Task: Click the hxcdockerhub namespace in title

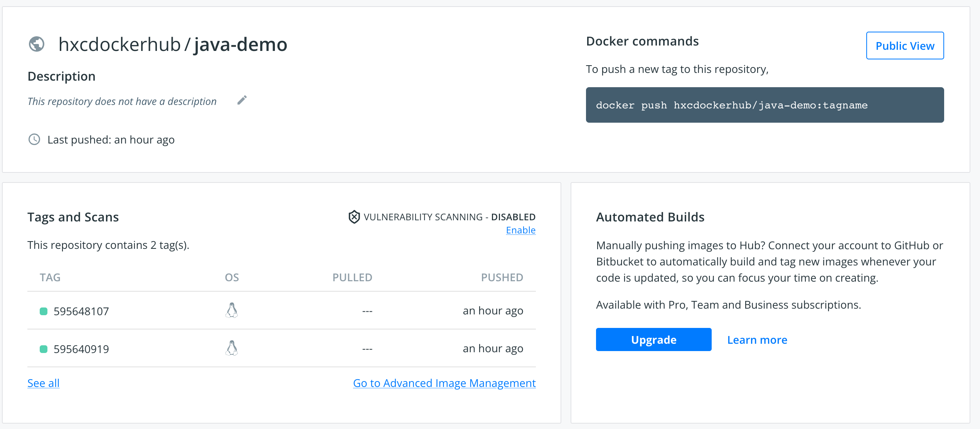Action: point(120,44)
